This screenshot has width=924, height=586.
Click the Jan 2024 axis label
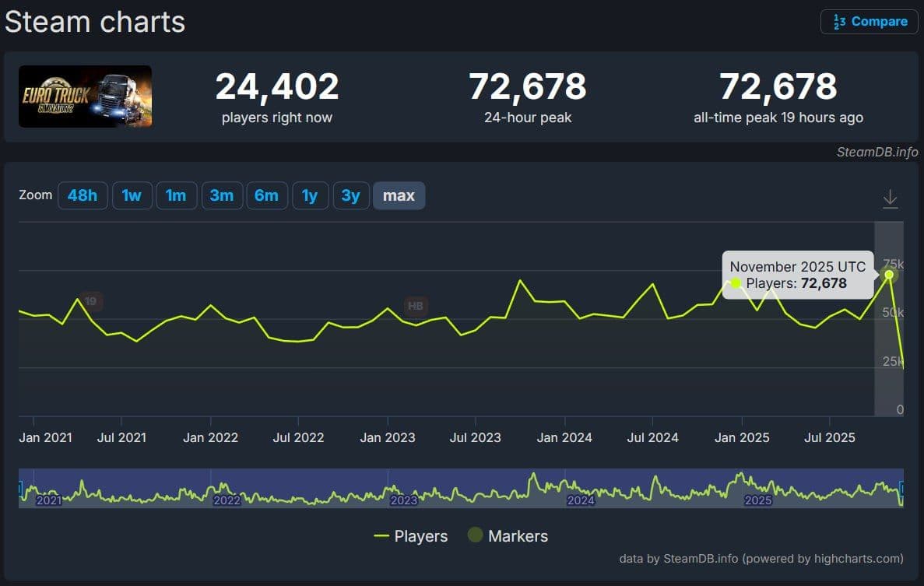(564, 437)
